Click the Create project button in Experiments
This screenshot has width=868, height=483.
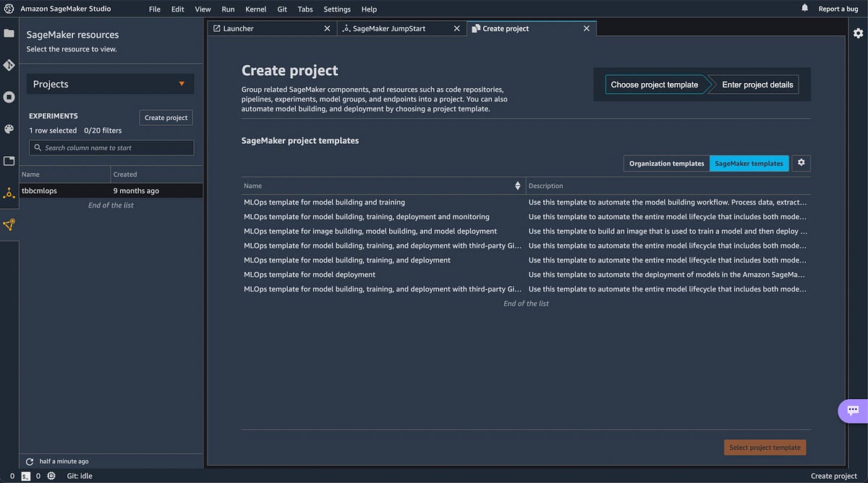click(166, 117)
